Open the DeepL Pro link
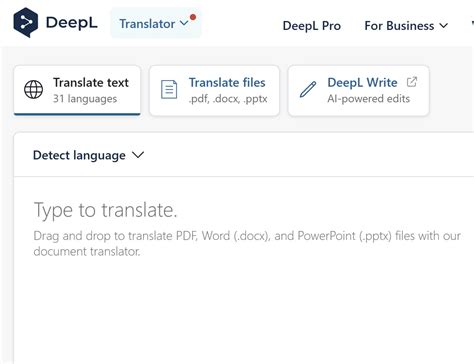Screen dimensions: 474x364 [312, 26]
